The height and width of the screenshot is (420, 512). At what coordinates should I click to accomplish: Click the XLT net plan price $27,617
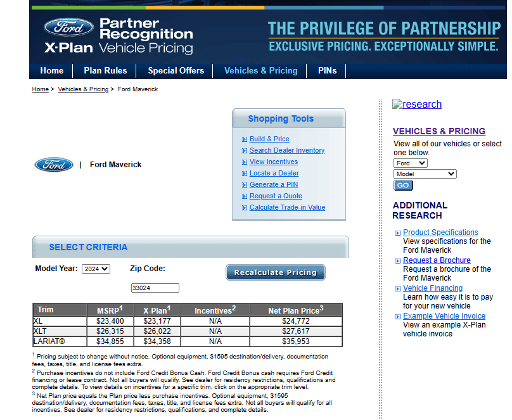tap(296, 331)
